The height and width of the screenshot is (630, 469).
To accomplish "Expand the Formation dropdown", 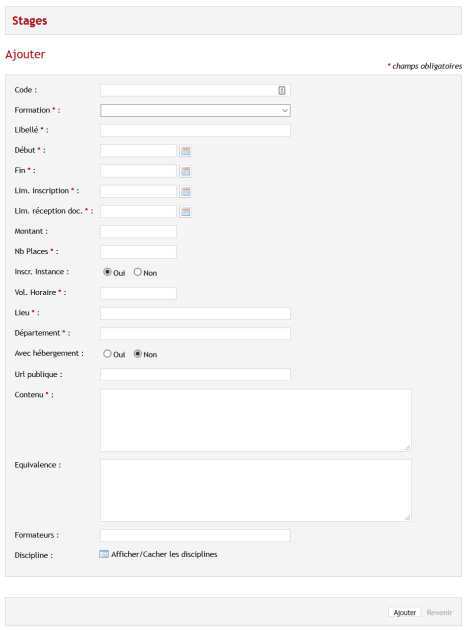I will (x=195, y=110).
